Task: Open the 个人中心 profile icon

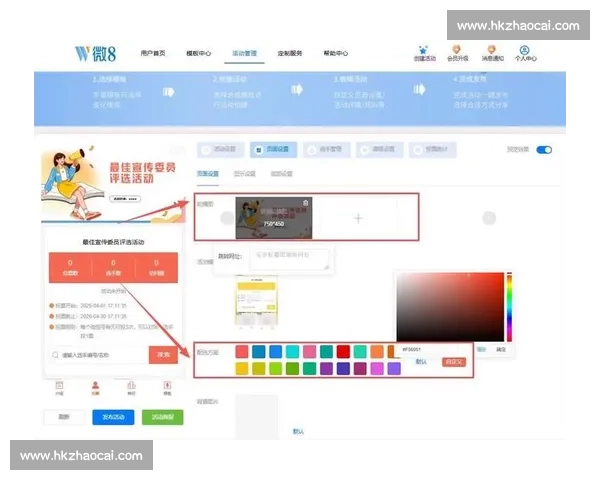Action: click(x=525, y=50)
